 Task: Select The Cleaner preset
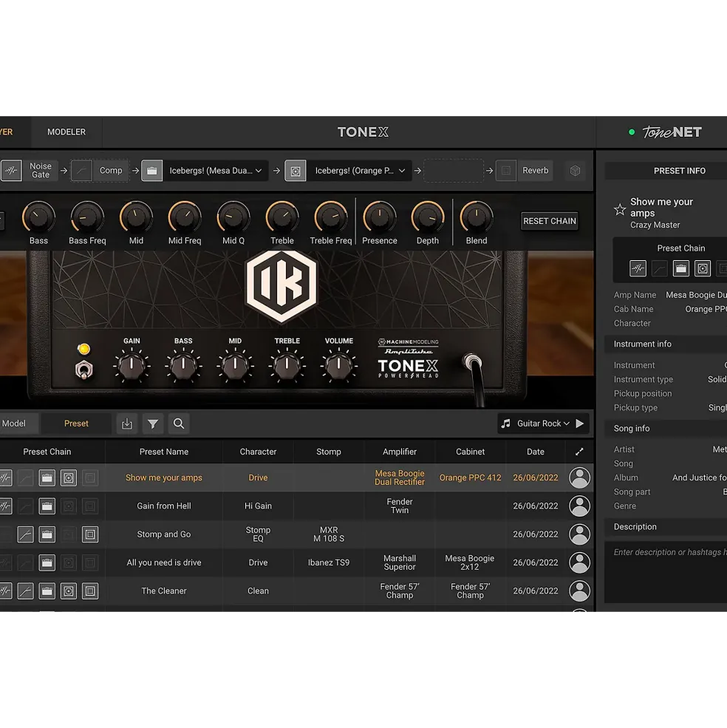click(164, 591)
